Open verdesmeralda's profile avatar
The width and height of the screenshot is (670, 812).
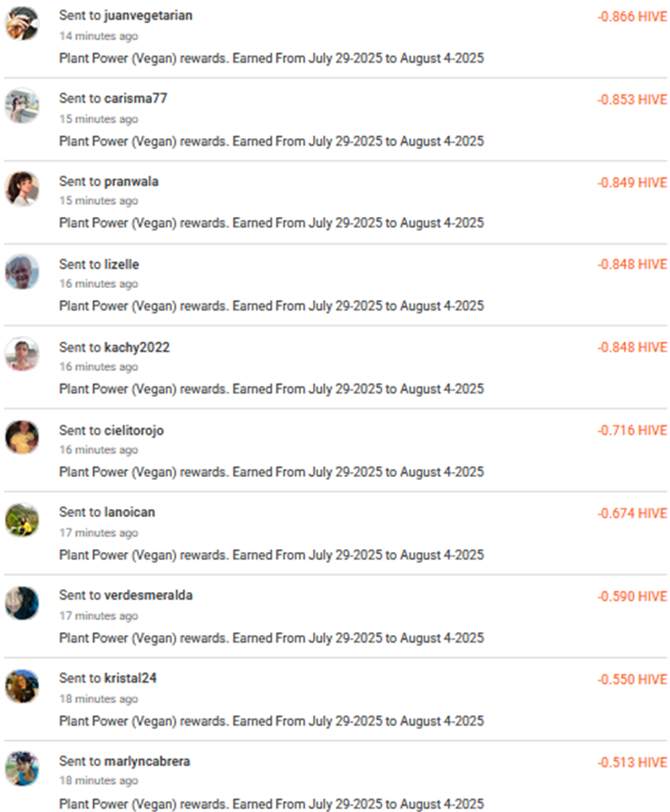22,603
